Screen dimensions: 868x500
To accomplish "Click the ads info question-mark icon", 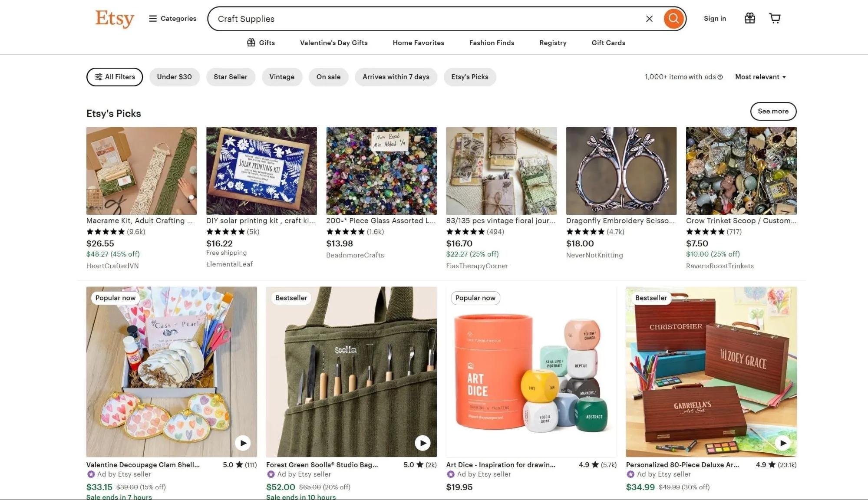I will (x=720, y=77).
